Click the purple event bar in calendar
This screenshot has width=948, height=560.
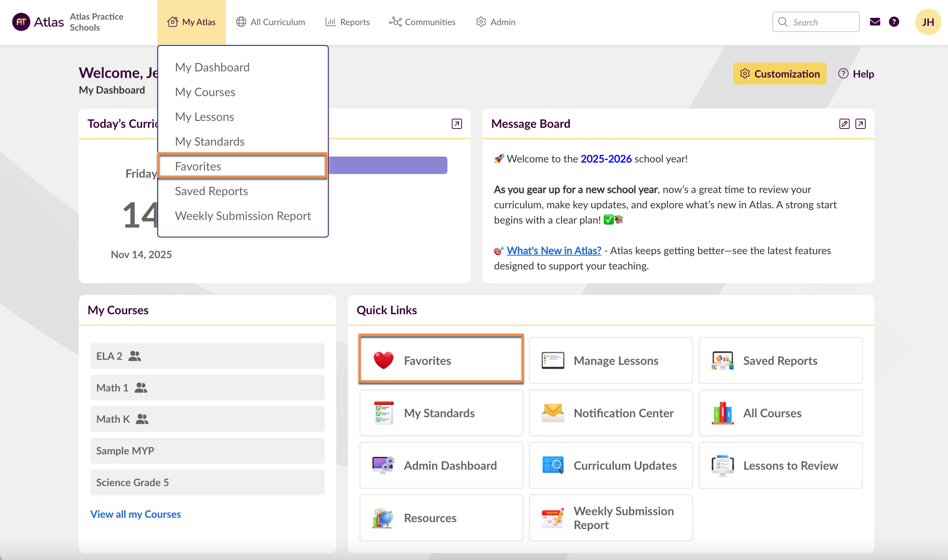(388, 165)
